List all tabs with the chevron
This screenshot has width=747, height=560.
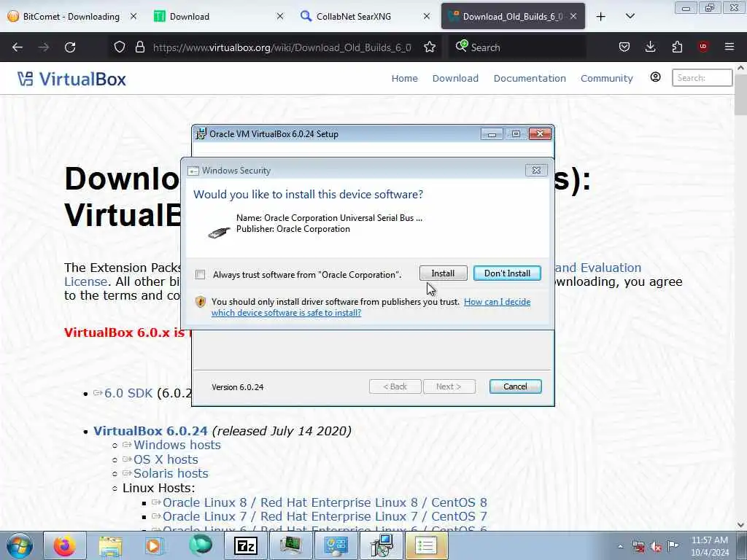click(630, 16)
